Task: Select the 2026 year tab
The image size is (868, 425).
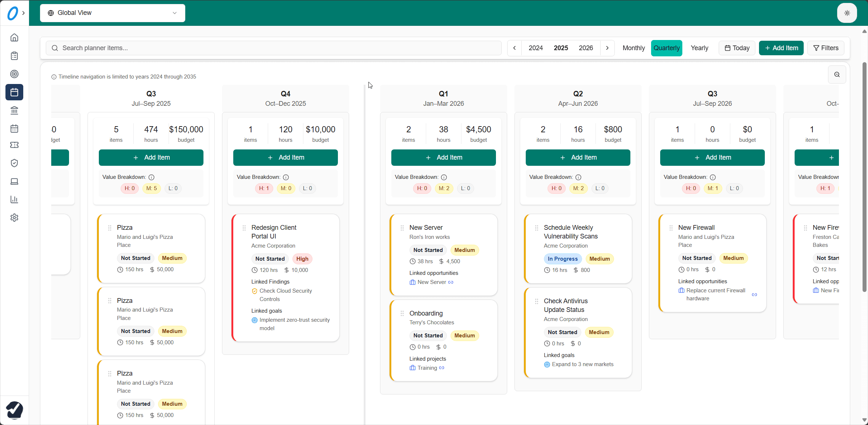Action: click(586, 48)
